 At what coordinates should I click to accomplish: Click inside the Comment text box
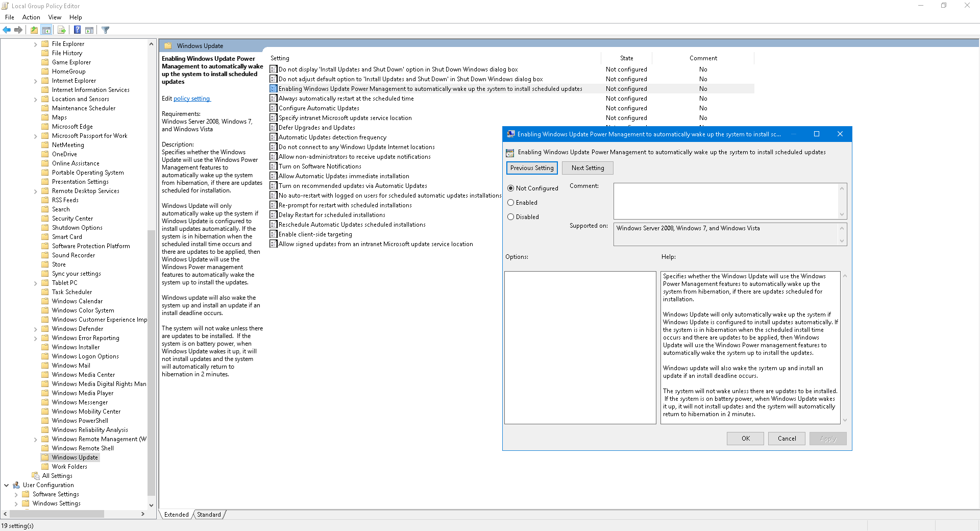pos(725,201)
